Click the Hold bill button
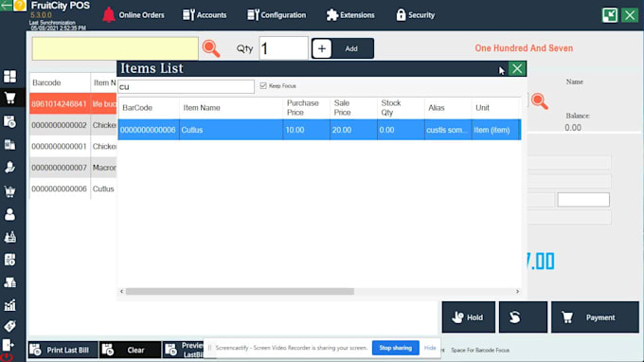This screenshot has width=644, height=362. [468, 317]
